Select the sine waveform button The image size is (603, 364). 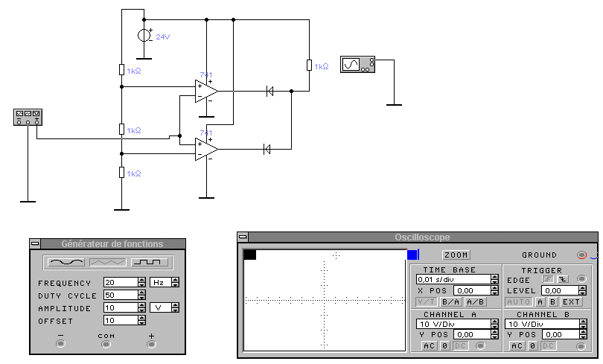(66, 262)
